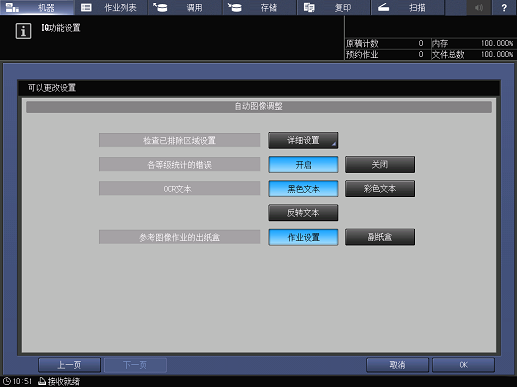
Task: Select 彩色文本 for OCR text
Action: pos(380,189)
